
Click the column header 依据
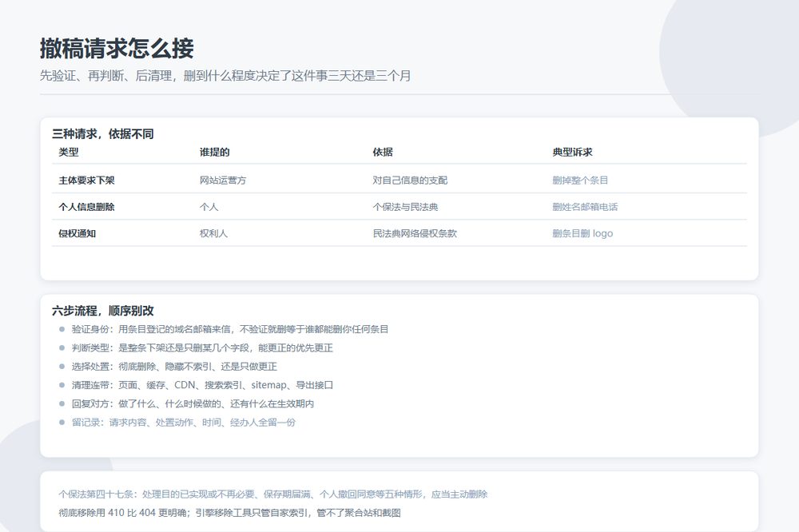pos(383,152)
